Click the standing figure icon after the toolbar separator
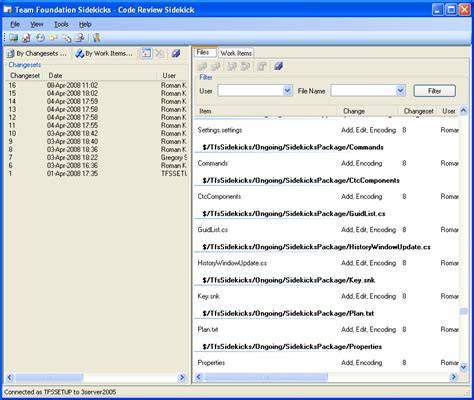 (97, 38)
